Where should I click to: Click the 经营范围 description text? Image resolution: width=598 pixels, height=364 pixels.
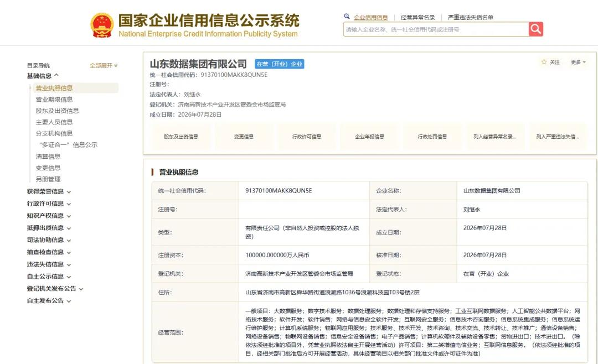(413, 332)
